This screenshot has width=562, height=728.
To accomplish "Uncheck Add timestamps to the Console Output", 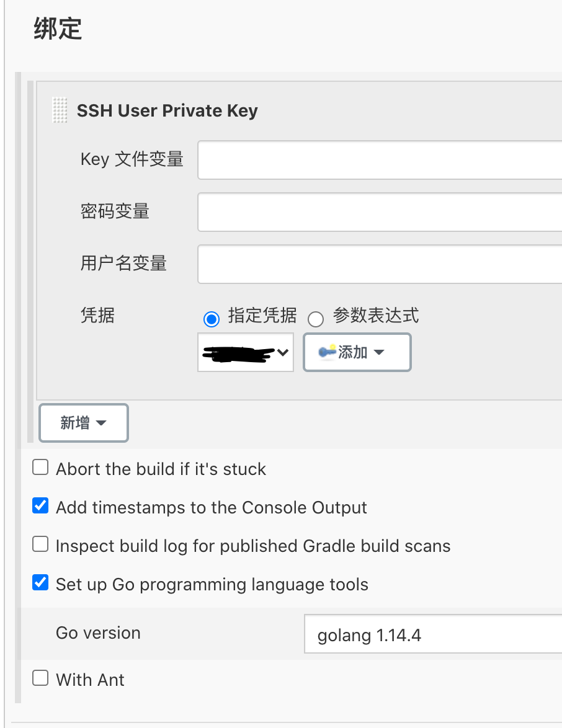I will click(40, 506).
